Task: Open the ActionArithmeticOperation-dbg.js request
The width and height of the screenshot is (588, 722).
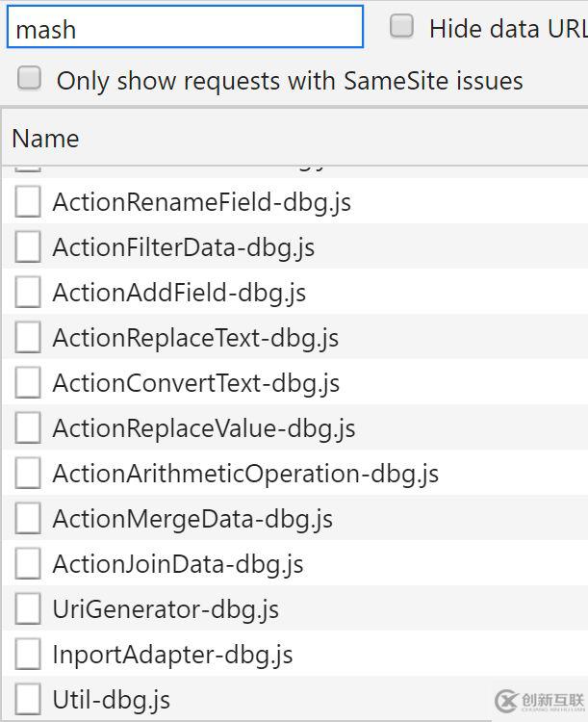Action: point(244,474)
